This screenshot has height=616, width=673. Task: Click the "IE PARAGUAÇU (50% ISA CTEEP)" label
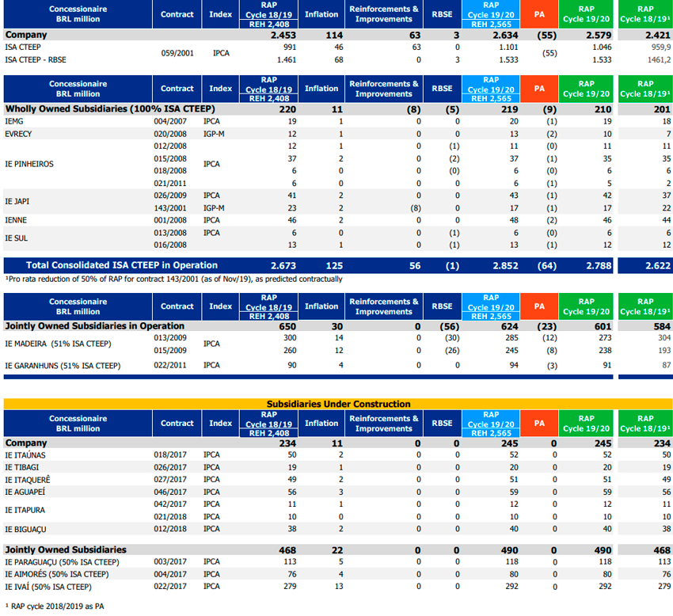62,562
